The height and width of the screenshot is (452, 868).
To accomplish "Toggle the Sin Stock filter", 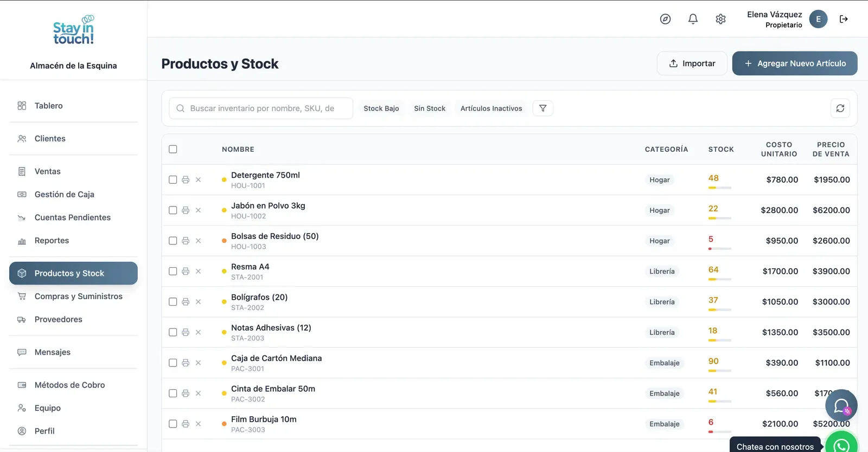I will (430, 108).
